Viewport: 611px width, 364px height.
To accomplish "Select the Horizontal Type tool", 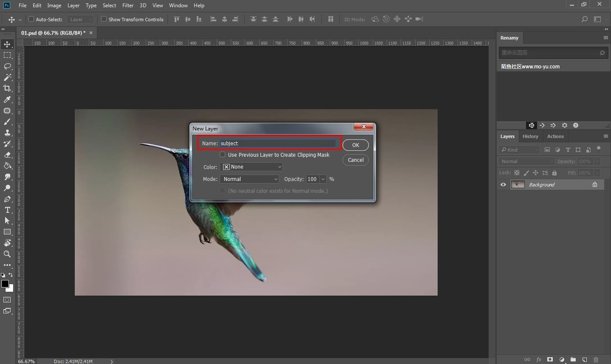I will pos(8,210).
